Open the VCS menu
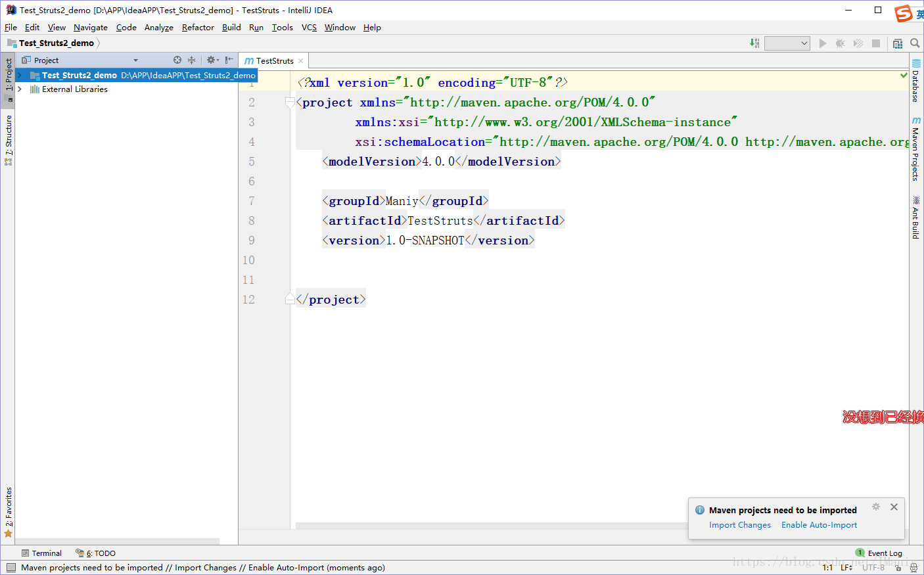The height and width of the screenshot is (575, 924). coord(309,28)
